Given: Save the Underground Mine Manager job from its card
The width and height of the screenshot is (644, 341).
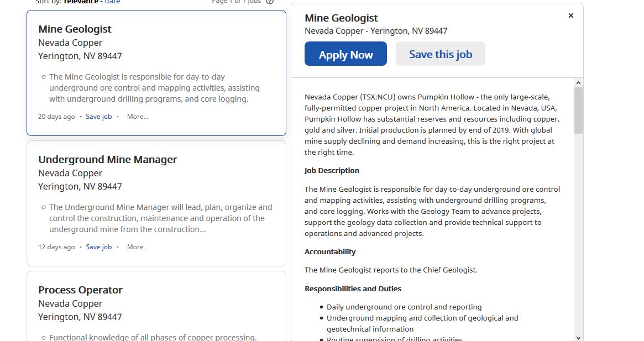Looking at the screenshot, I should (98, 247).
